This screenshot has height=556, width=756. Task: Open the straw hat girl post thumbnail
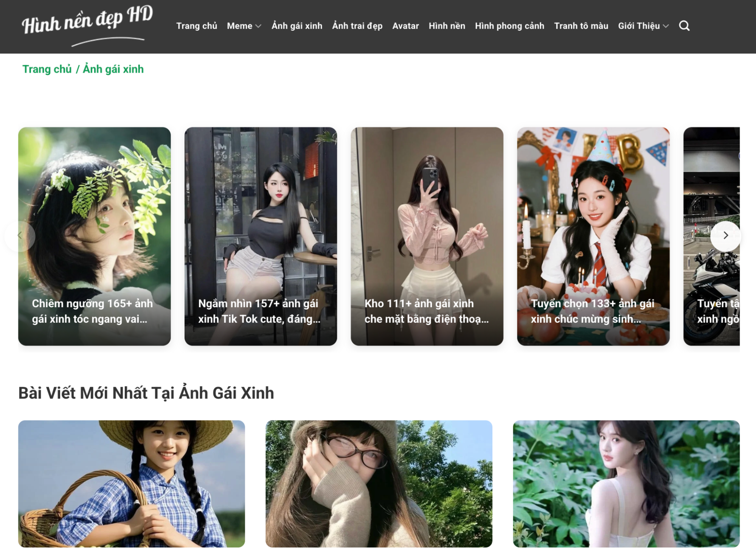pyautogui.click(x=131, y=483)
